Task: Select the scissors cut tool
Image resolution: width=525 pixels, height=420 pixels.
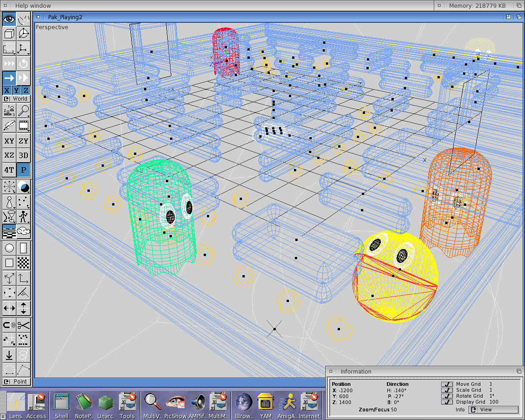Action: click(23, 325)
